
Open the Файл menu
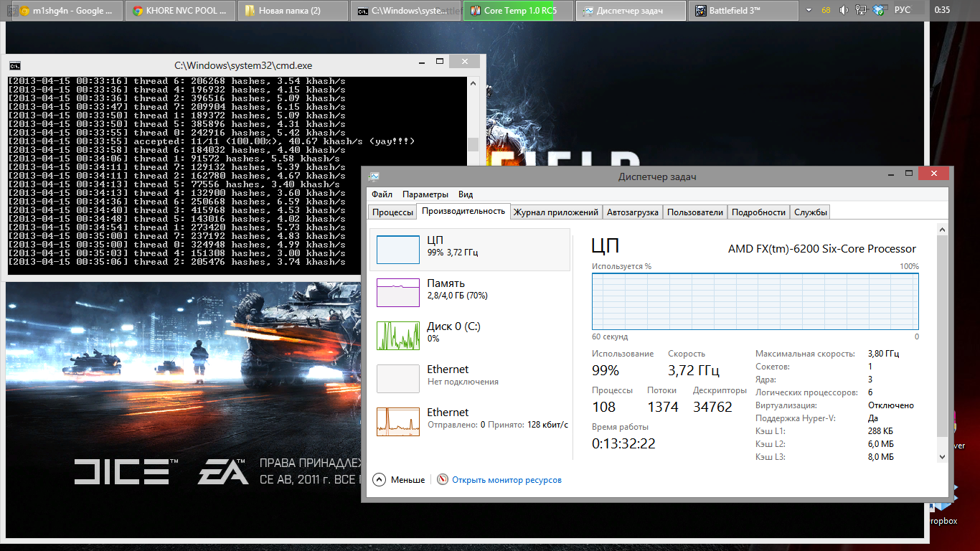click(382, 194)
